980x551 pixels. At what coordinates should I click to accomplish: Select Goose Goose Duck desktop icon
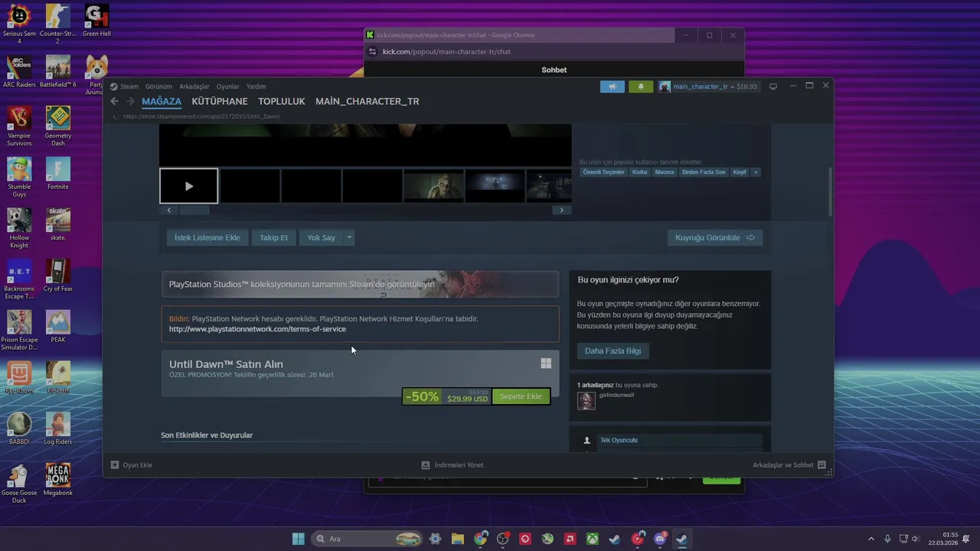(19, 484)
